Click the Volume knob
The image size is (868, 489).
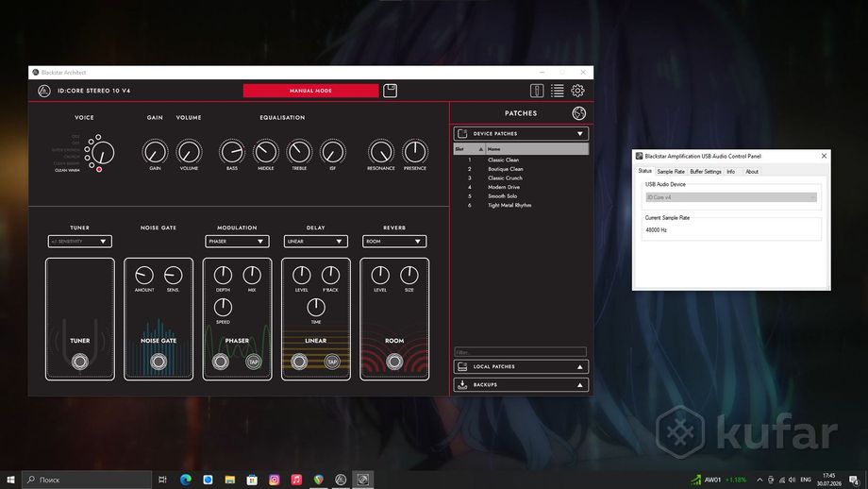189,152
